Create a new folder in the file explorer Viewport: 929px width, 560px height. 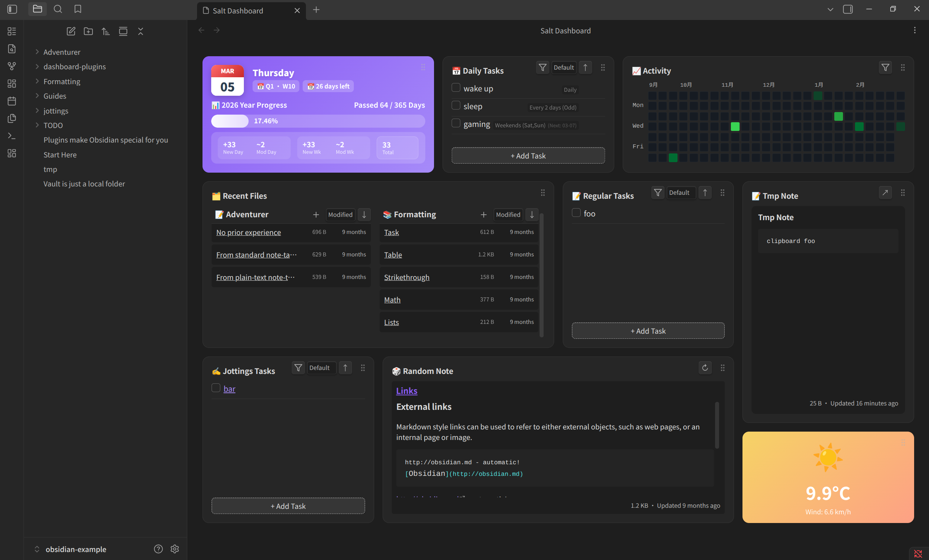[x=88, y=32]
